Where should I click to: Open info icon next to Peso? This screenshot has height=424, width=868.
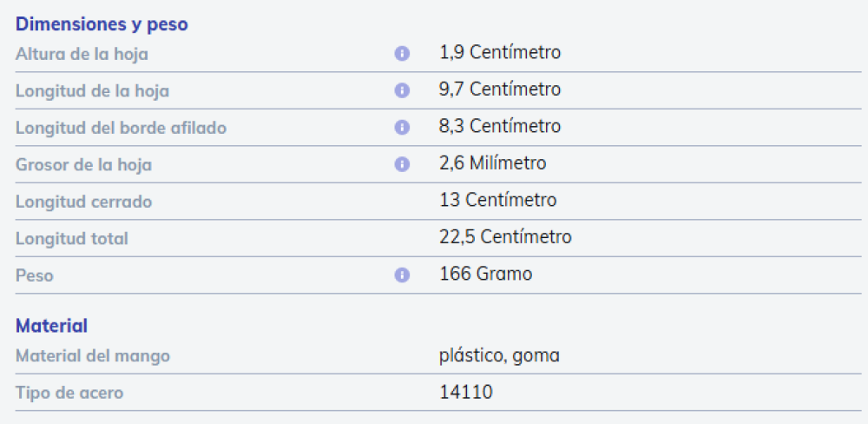pos(402,275)
